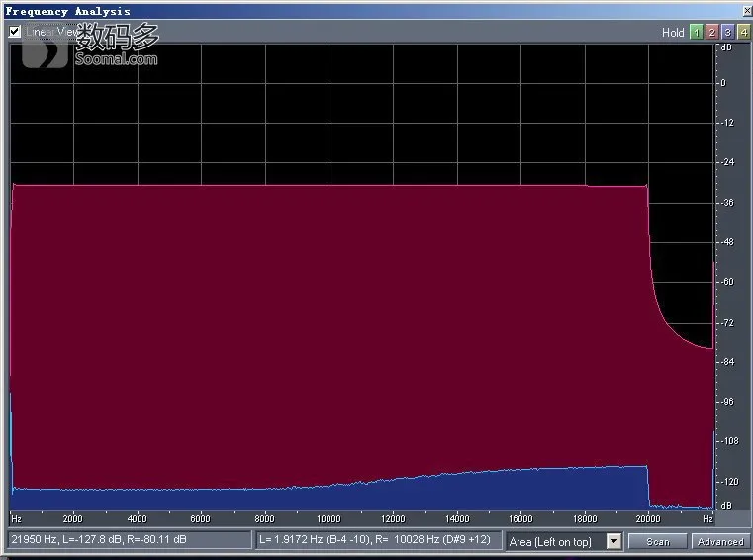Open the Area (Left on top) dropdown
This screenshot has width=753, height=560.
[613, 542]
